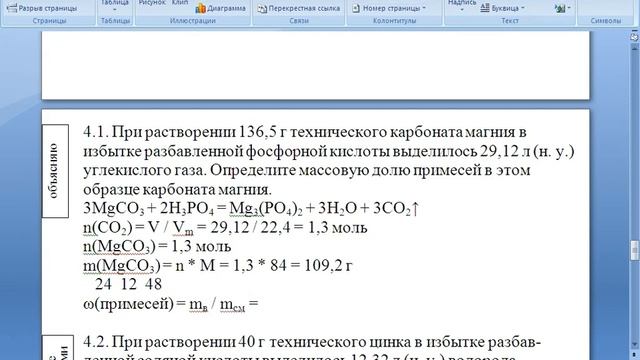Viewport: 640px width, 360px height.
Task: Click the line starting углекислого газа. Определите
Action: tap(307, 170)
